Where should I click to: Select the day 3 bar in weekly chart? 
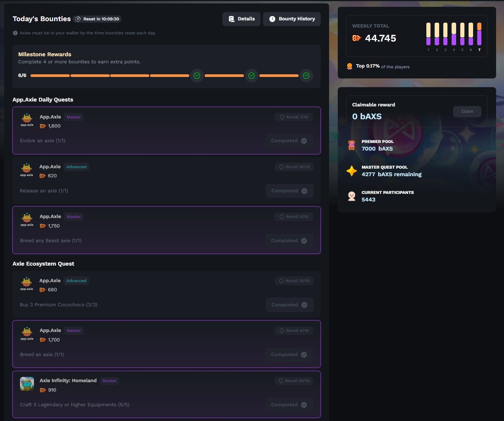[x=445, y=34]
